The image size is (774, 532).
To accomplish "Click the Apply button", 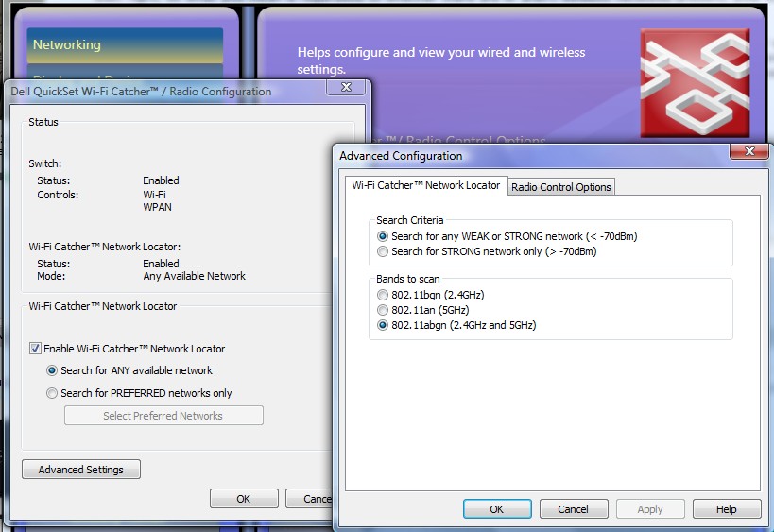I will [x=650, y=509].
